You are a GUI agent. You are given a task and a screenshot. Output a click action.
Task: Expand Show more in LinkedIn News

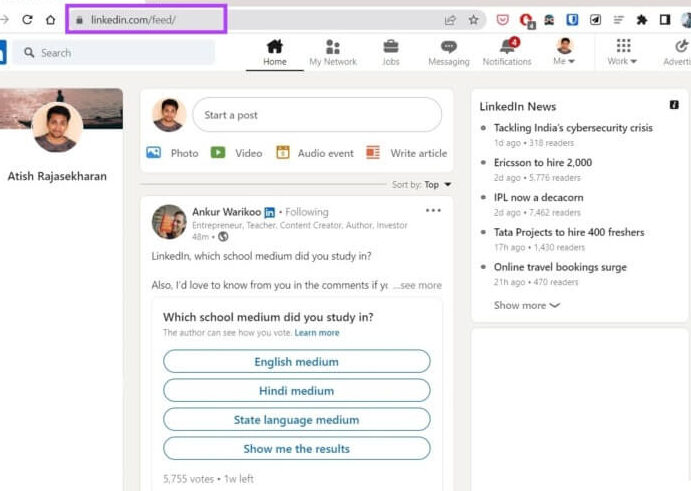527,305
